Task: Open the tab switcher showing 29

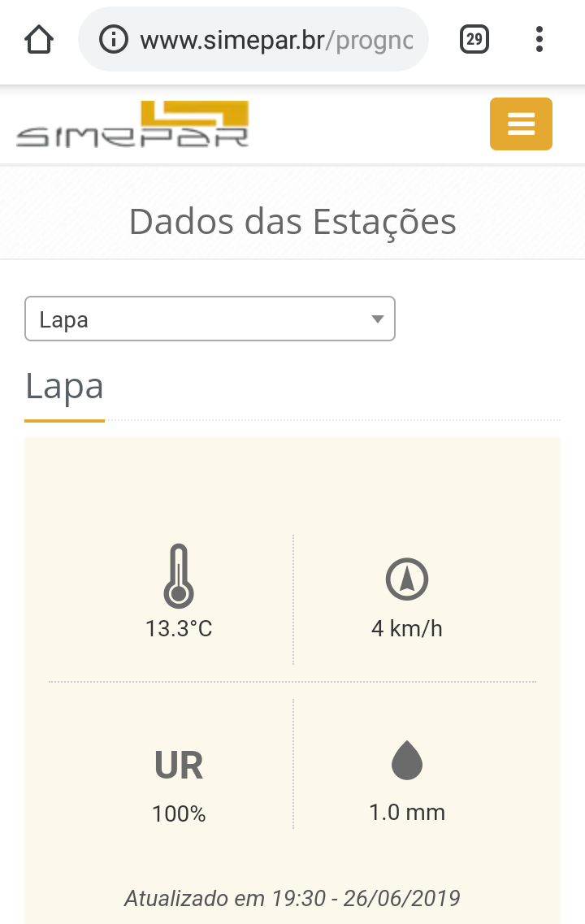Action: pos(474,40)
